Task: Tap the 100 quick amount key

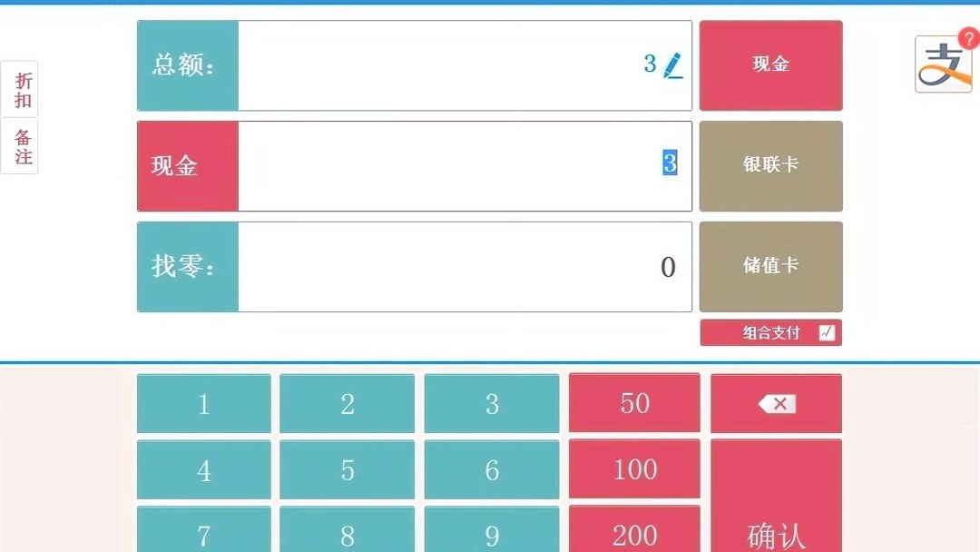Action: pyautogui.click(x=634, y=468)
